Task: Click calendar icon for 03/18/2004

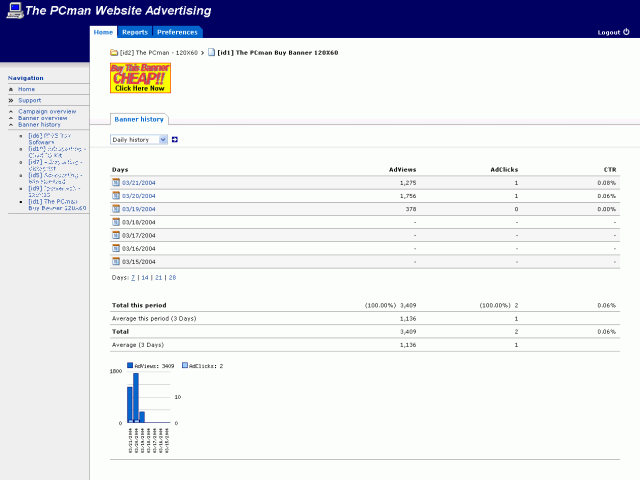Action: pyautogui.click(x=116, y=222)
